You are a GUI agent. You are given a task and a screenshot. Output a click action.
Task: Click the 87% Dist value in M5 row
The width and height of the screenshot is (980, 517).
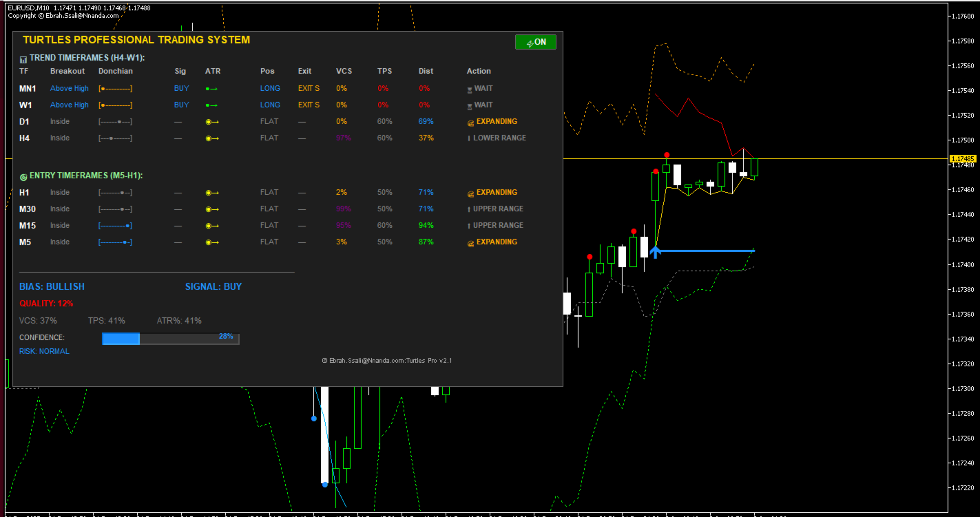coord(426,242)
